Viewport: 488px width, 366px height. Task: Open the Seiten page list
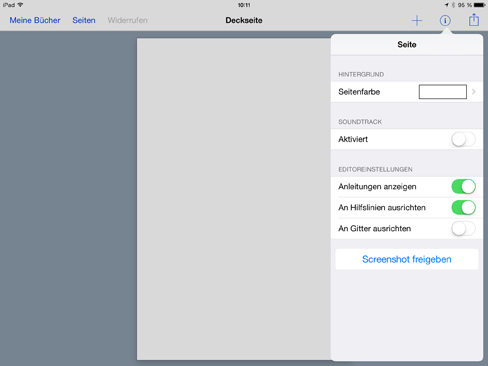coord(84,20)
